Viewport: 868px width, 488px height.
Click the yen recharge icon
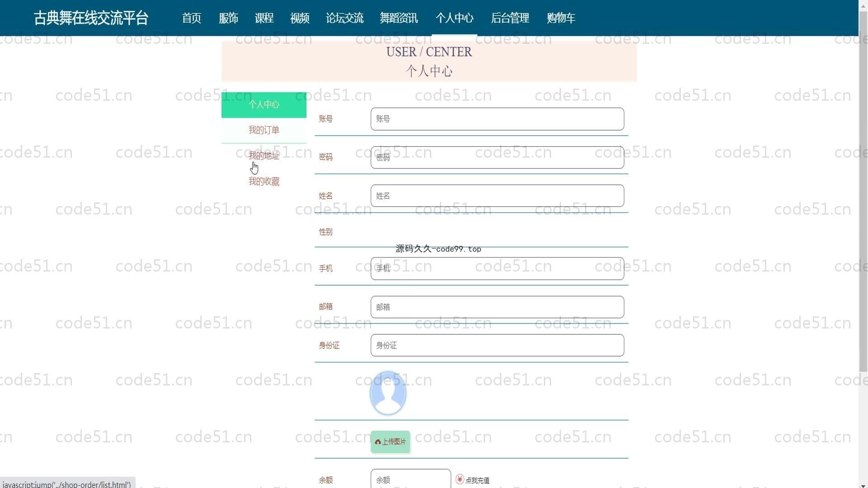[x=460, y=479]
